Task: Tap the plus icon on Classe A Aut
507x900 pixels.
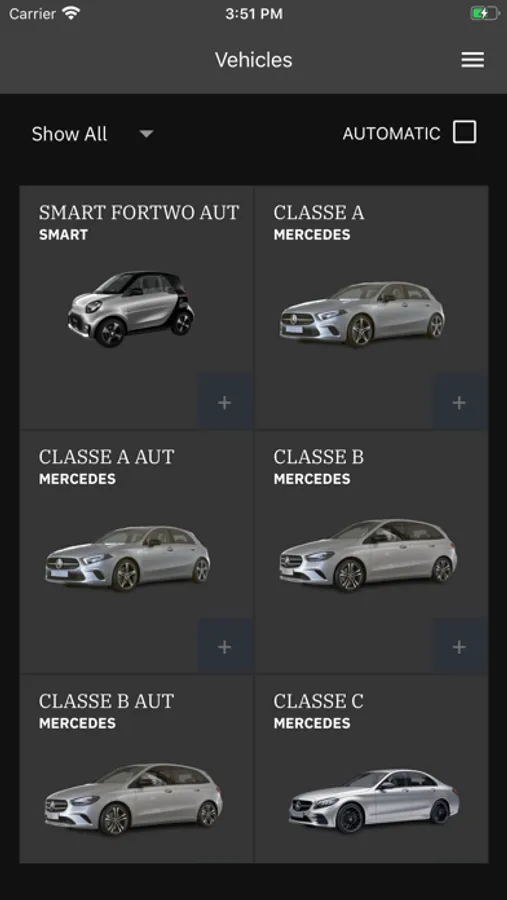Action: (225, 647)
